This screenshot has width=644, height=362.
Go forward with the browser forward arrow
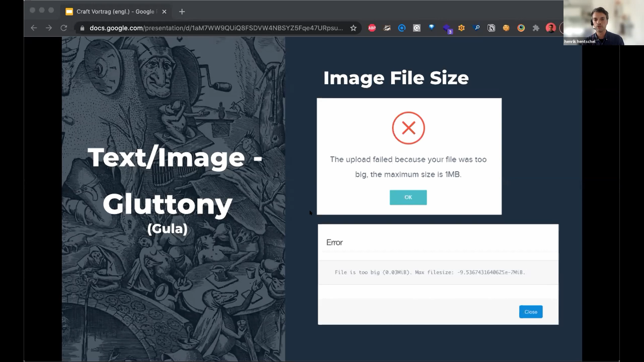point(49,28)
